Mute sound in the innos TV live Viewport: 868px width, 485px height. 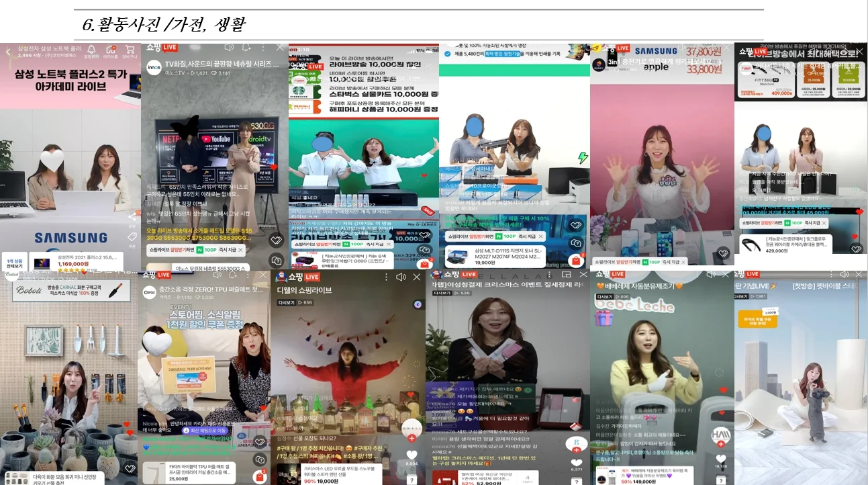click(x=230, y=47)
